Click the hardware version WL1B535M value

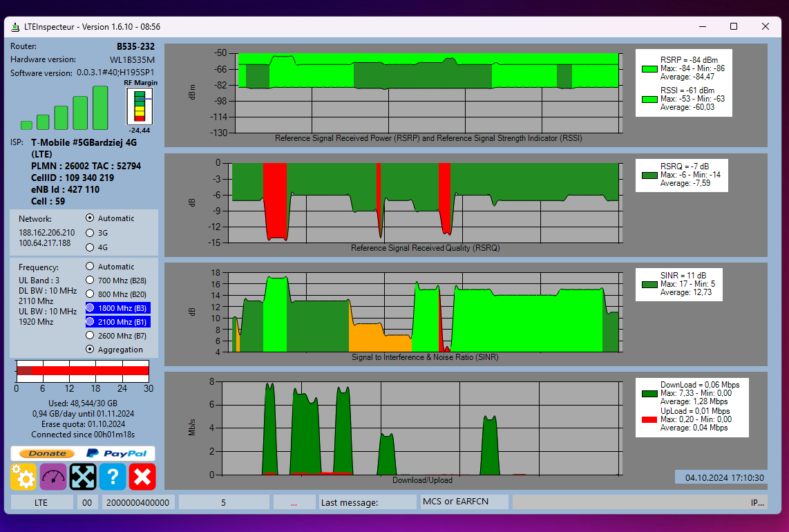tap(133, 60)
